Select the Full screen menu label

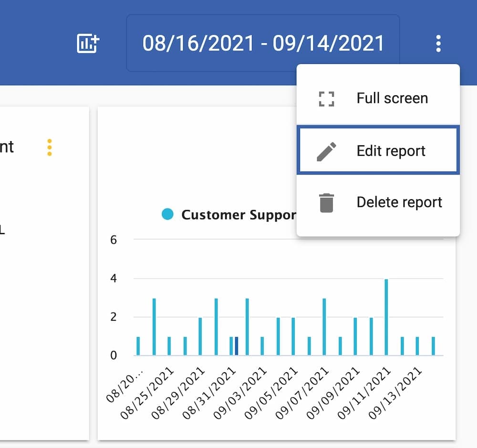pos(392,99)
